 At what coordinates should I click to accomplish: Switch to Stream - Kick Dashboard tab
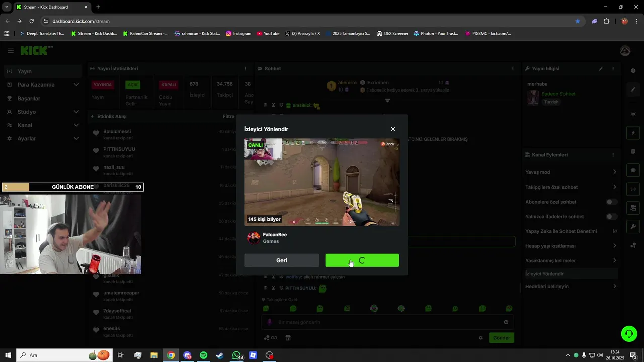click(x=52, y=7)
